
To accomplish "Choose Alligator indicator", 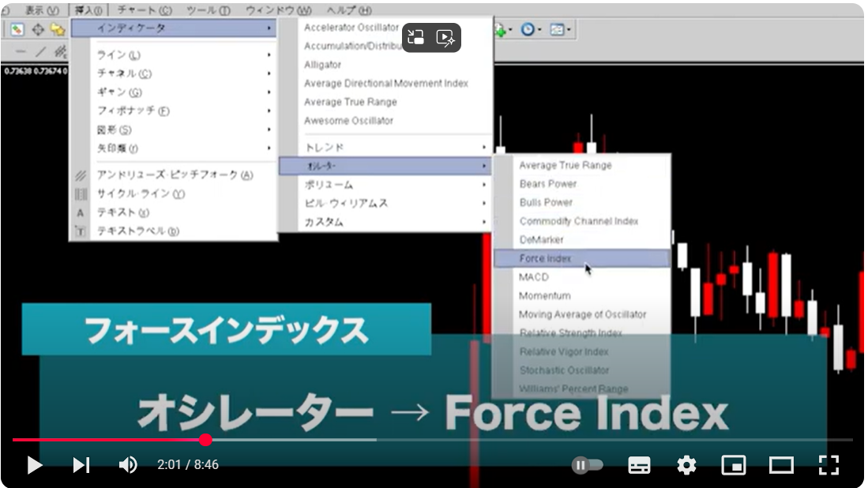I will pyautogui.click(x=323, y=65).
